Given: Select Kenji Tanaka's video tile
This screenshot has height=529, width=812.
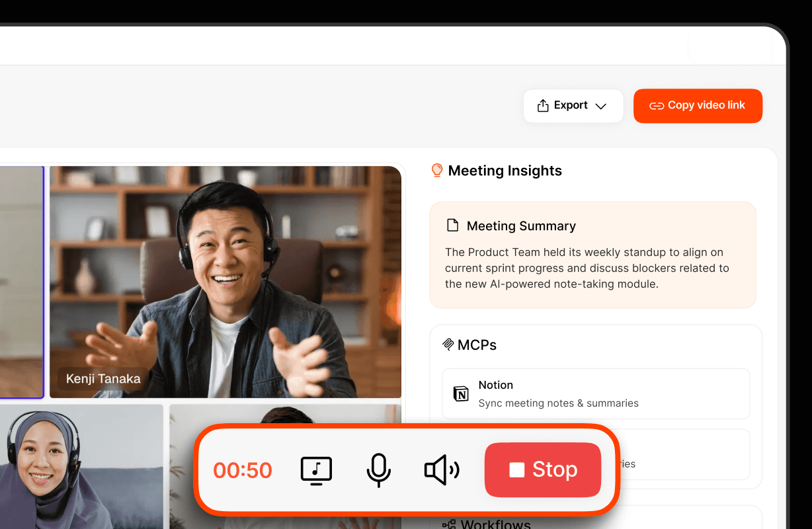Looking at the screenshot, I should pos(225,282).
